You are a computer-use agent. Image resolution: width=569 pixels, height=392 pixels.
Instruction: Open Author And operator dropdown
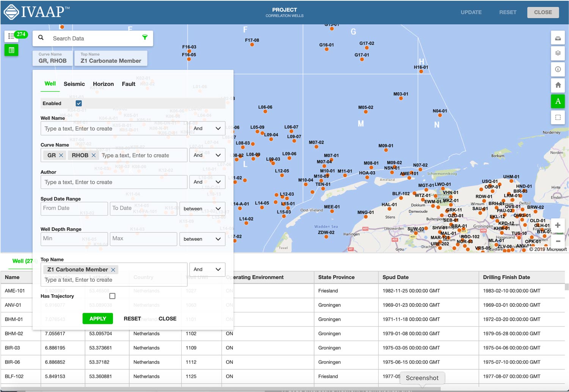pos(207,182)
